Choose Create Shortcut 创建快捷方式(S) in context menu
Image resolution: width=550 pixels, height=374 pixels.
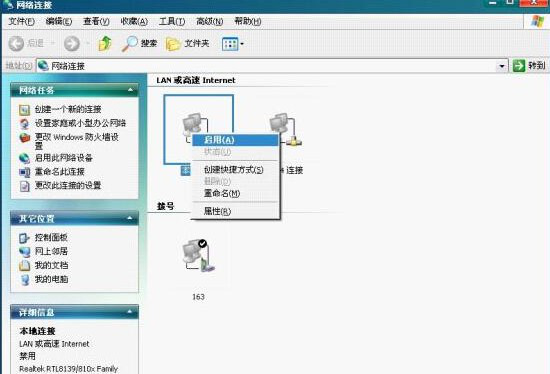click(x=235, y=170)
